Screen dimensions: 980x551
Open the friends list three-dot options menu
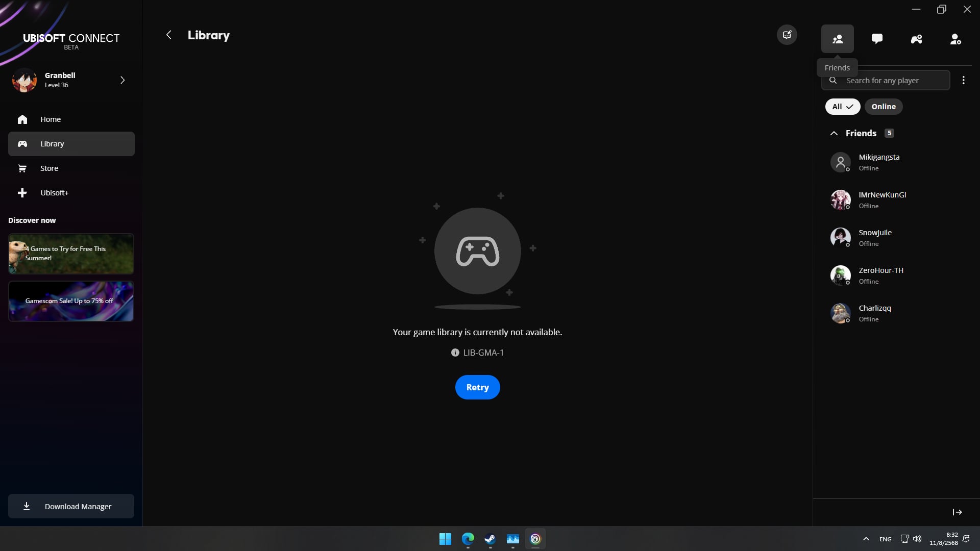tap(963, 80)
